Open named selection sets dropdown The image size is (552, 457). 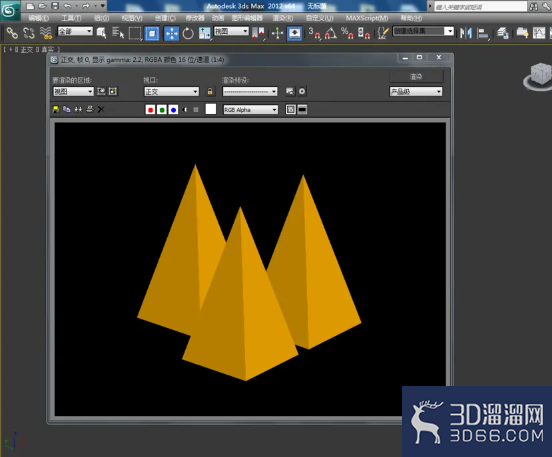pyautogui.click(x=424, y=31)
